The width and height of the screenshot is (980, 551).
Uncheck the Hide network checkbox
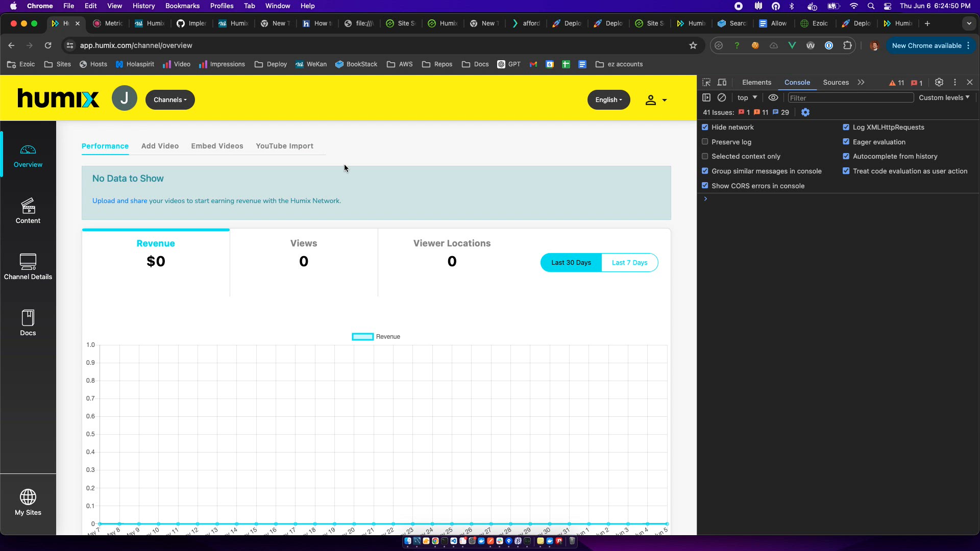tap(705, 127)
